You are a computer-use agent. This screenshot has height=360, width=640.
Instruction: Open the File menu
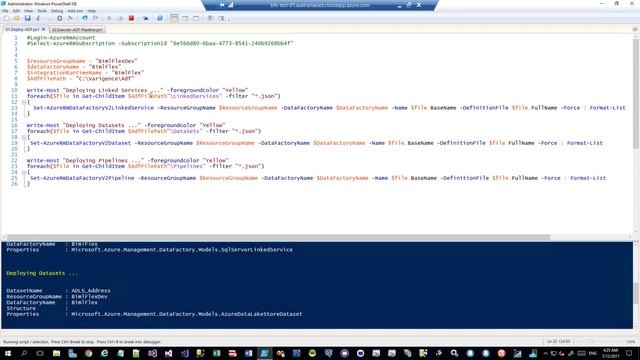5,11
